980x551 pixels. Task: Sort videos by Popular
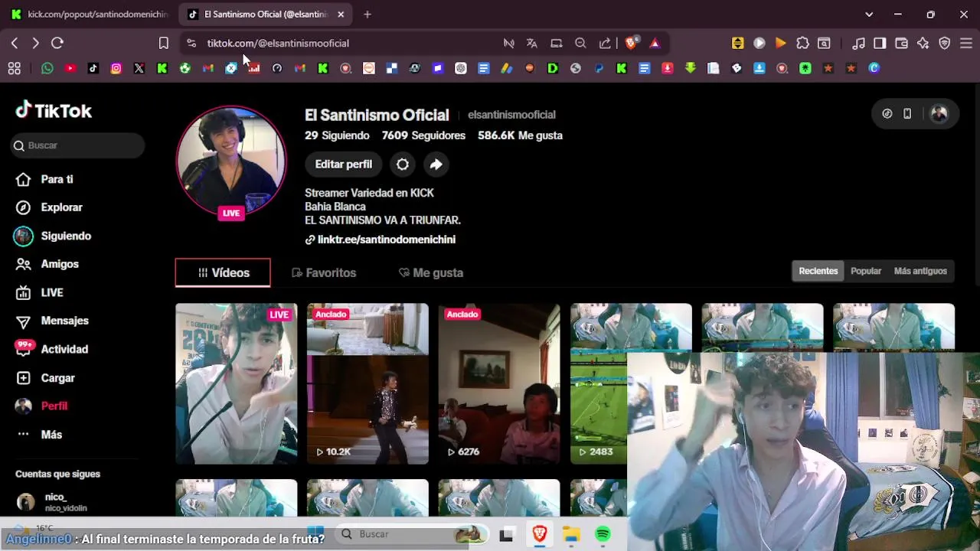(866, 271)
